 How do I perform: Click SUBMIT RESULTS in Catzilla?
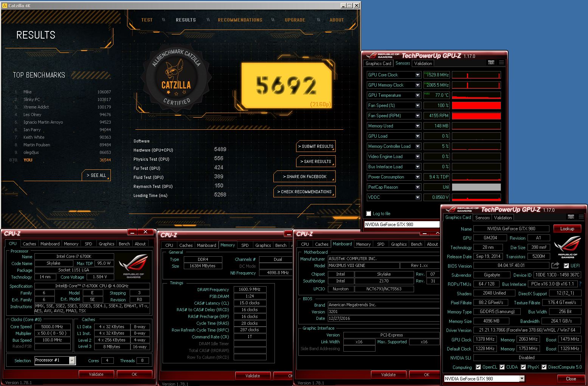(316, 146)
